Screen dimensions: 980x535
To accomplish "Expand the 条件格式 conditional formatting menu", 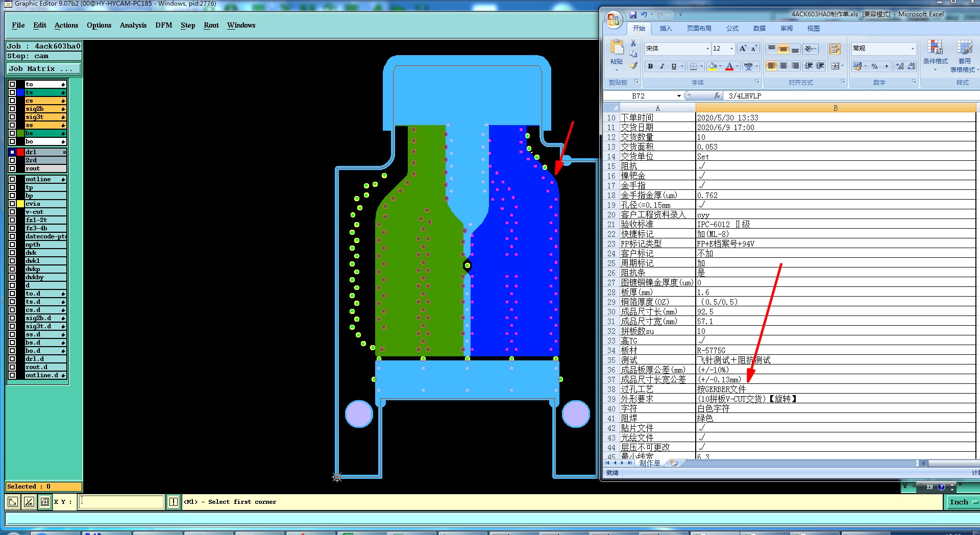I will click(935, 56).
